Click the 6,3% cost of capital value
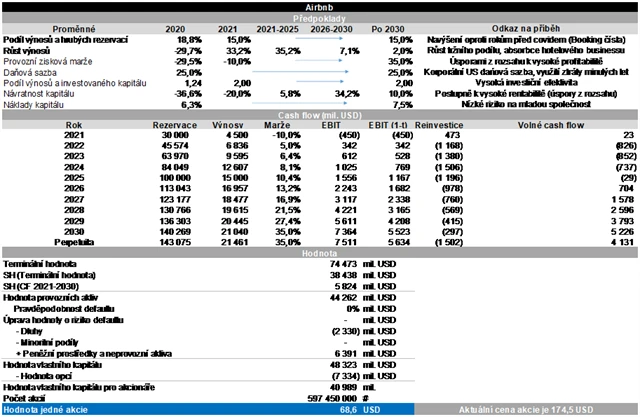The image size is (640, 417). point(191,104)
